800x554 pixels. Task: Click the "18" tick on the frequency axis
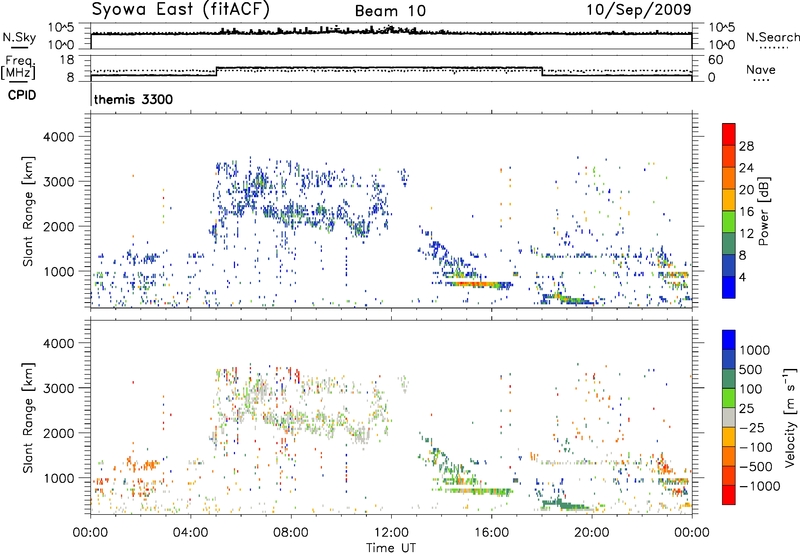66,60
